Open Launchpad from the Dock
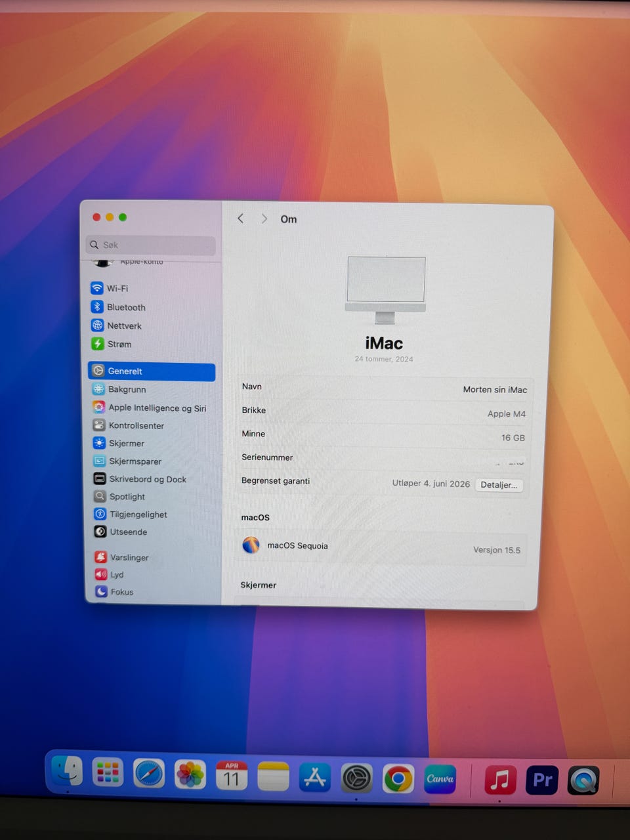The height and width of the screenshot is (840, 630). pyautogui.click(x=108, y=772)
